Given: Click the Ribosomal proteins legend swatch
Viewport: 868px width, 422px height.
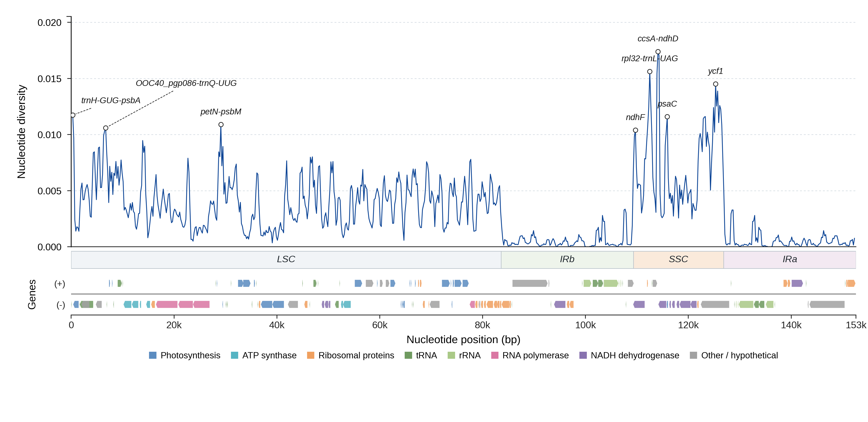Looking at the screenshot, I should tap(311, 355).
